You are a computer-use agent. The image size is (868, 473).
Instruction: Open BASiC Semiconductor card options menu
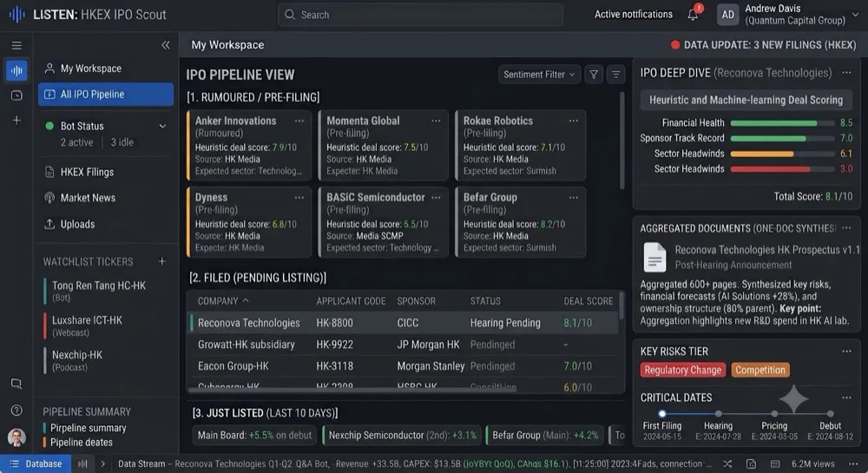(x=437, y=198)
